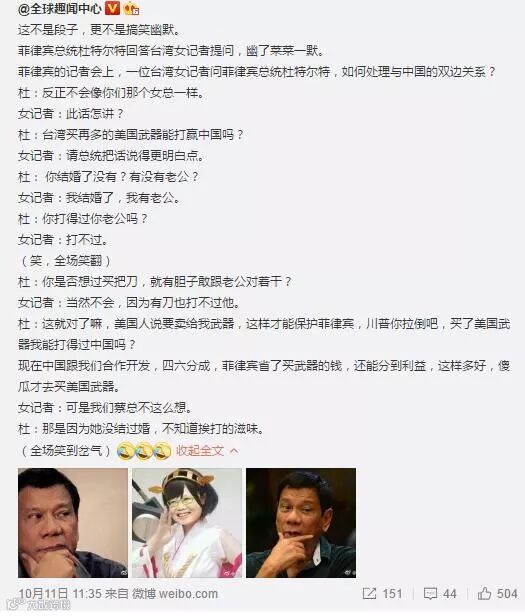Click the orange V verified badge
The height and width of the screenshot is (616, 525).
pyautogui.click(x=112, y=7)
